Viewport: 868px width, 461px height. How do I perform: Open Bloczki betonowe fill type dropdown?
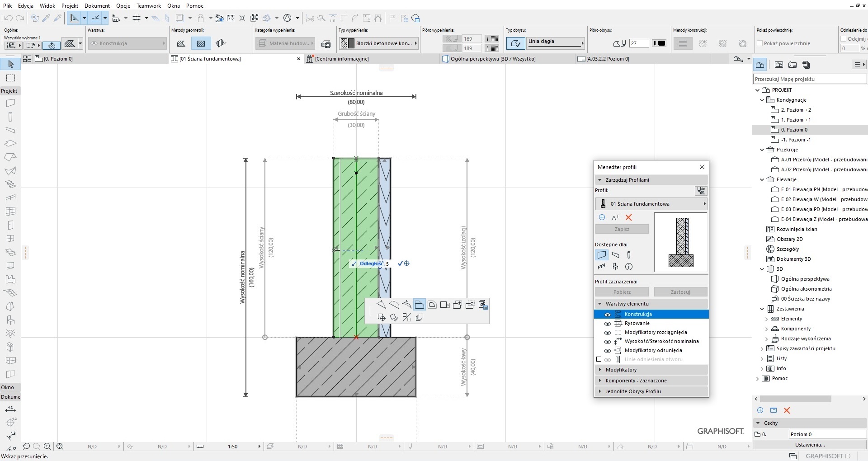click(x=378, y=43)
